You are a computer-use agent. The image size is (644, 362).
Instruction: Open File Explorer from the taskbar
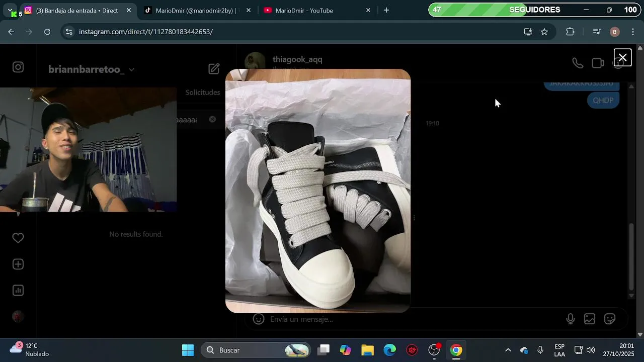(x=368, y=350)
